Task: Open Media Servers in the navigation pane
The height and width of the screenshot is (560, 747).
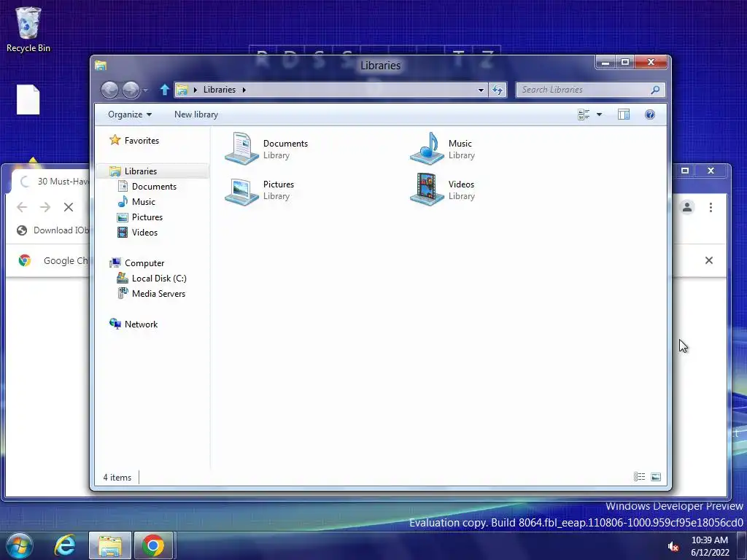Action: [158, 293]
